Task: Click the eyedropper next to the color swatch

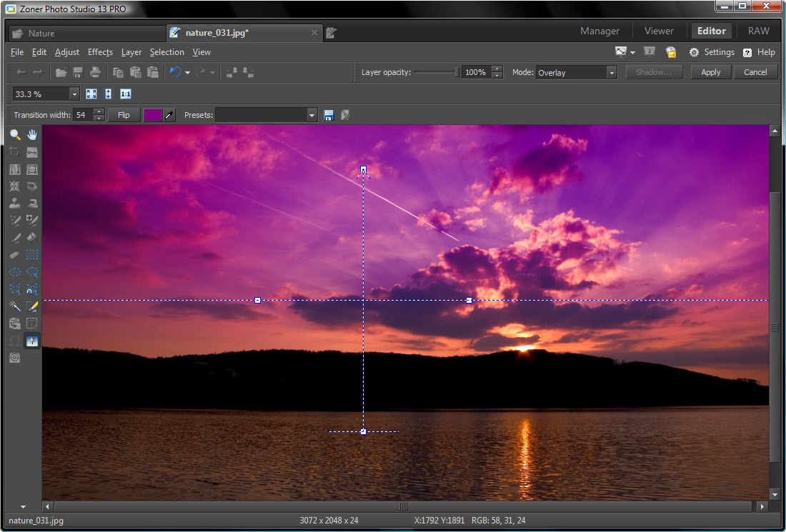Action: pos(169,115)
